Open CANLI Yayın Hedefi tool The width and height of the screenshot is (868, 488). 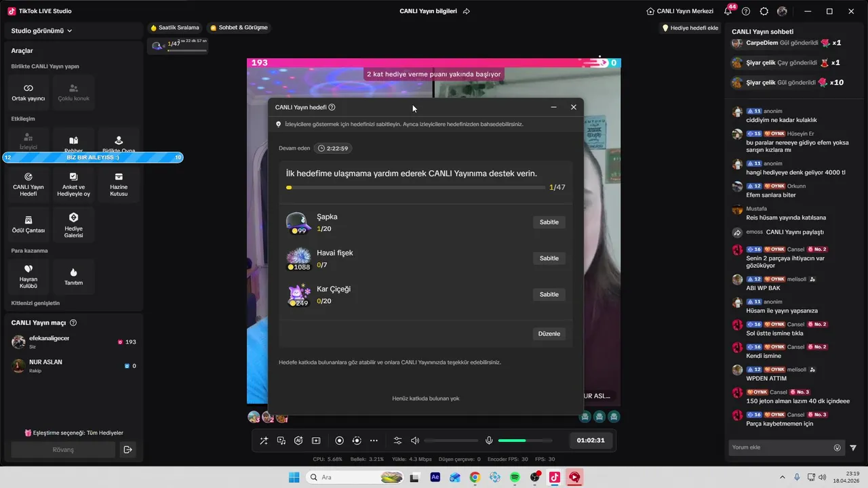coord(28,184)
